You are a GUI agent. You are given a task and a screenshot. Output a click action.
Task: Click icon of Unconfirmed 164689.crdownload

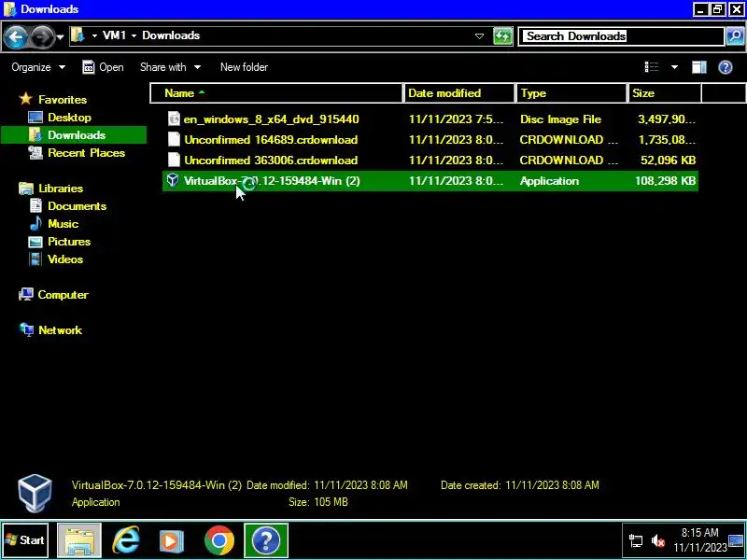pyautogui.click(x=175, y=139)
